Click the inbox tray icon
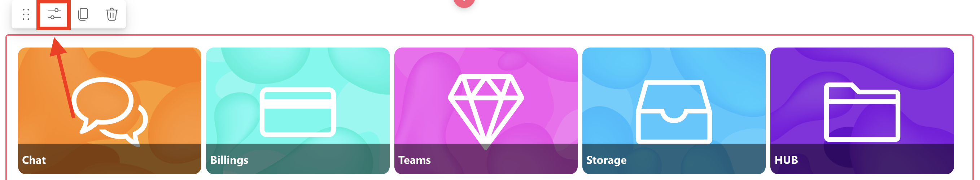 coord(674,112)
